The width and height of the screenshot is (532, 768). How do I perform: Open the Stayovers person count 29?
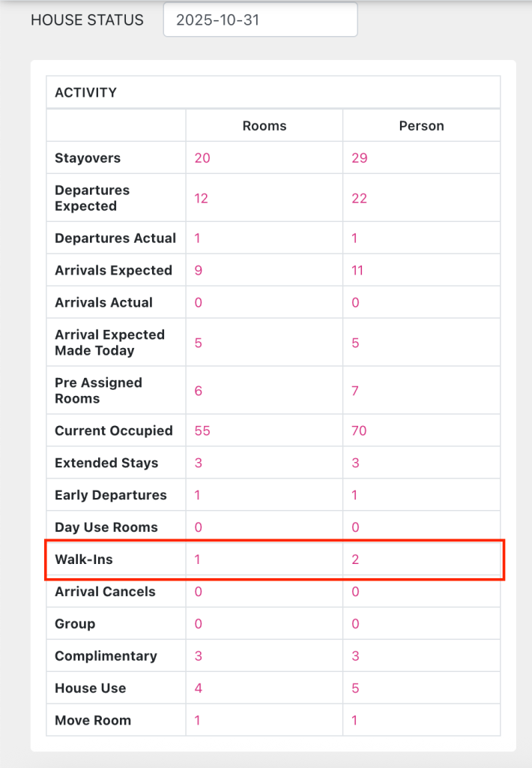(x=360, y=158)
